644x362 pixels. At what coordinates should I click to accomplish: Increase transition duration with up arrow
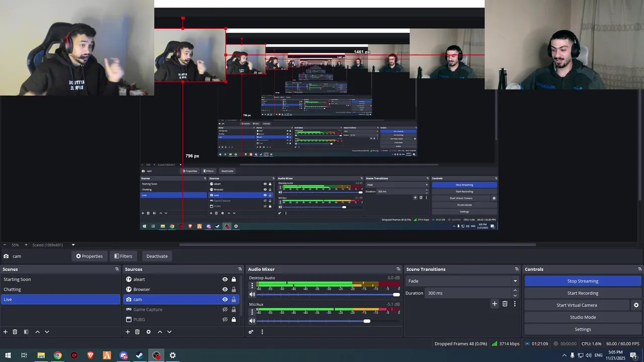(x=515, y=291)
